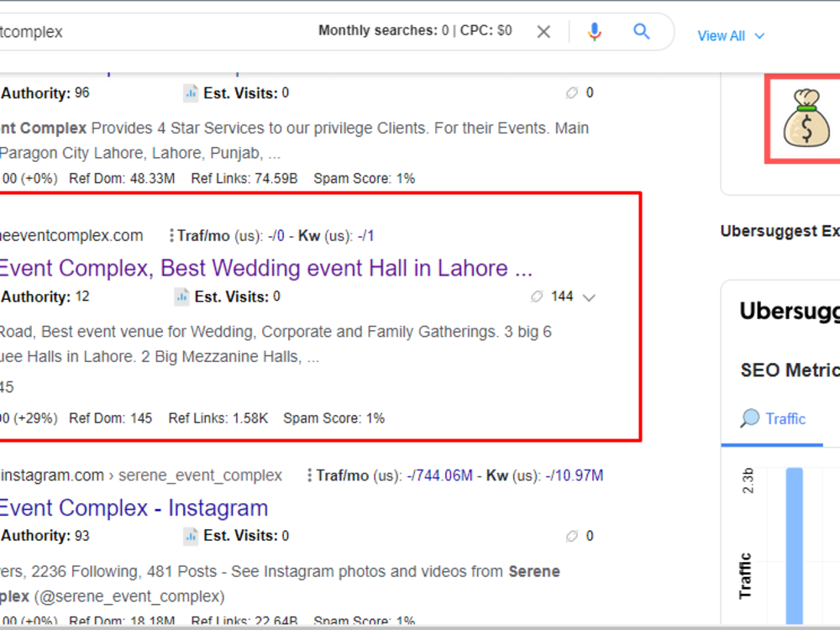Viewport: 840px width, 630px height.
Task: Open the 'Event Complex - Instagram' result
Action: click(x=134, y=508)
